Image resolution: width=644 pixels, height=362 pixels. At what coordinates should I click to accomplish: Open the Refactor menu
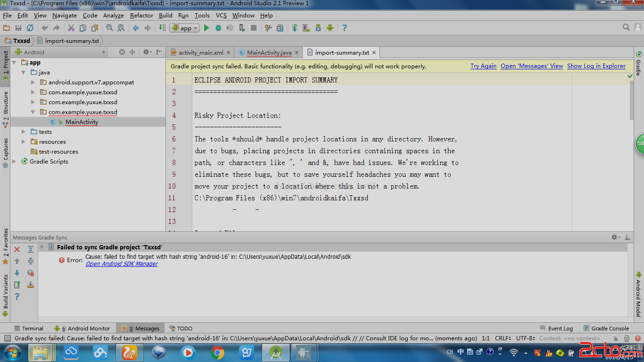[141, 16]
